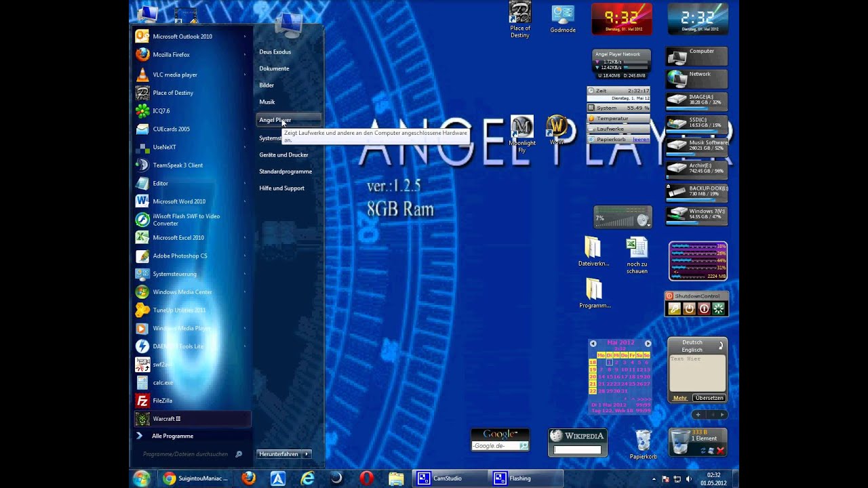Click the red ShutdownControl power-off icon

(704, 308)
